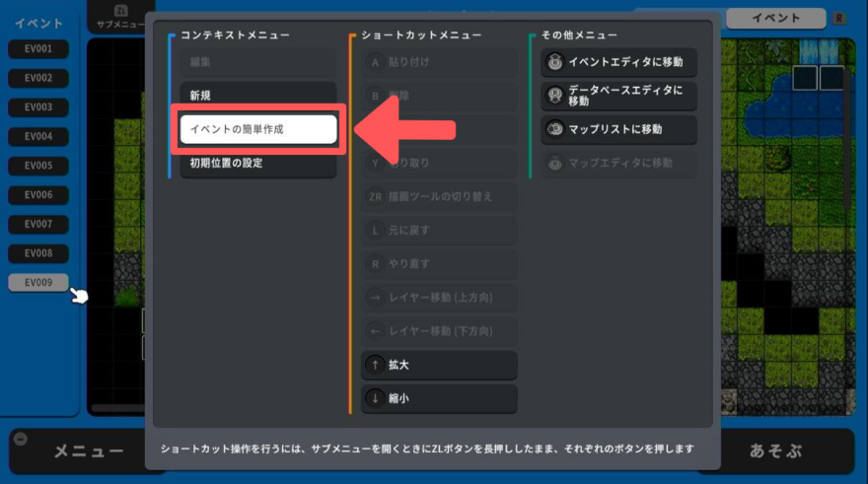This screenshot has width=868, height=484.
Task: Select 切り取り shortcut entry
Action: 440,164
